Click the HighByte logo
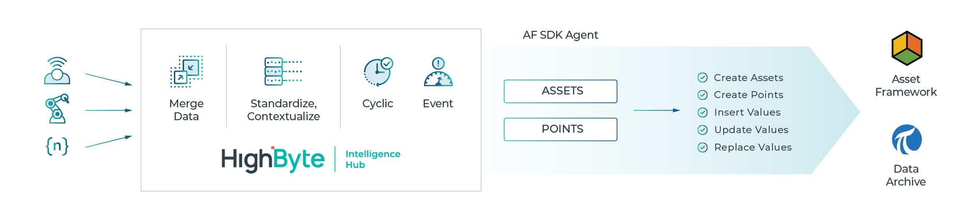 pos(272,159)
